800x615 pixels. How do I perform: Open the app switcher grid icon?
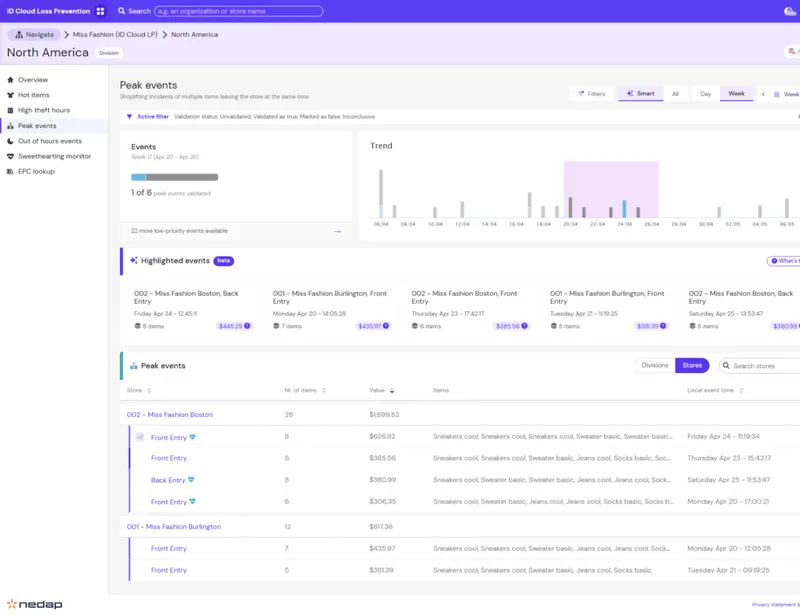tap(101, 11)
